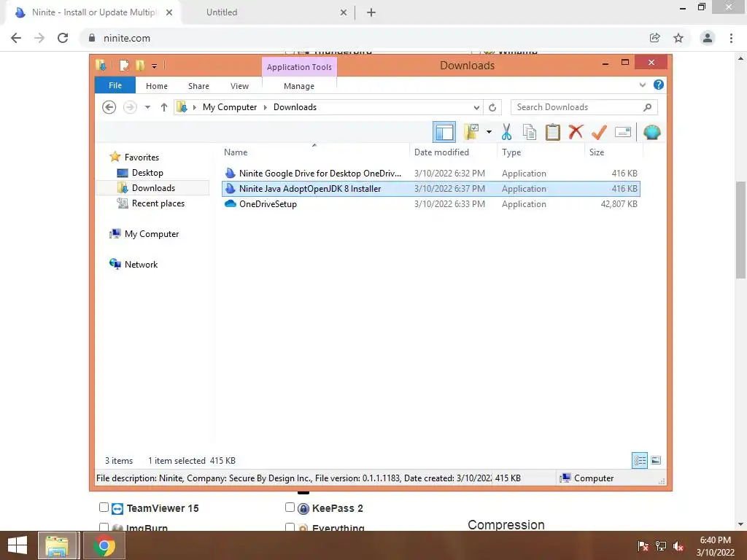
Task: Click the Chrome address bar
Action: click(362, 38)
